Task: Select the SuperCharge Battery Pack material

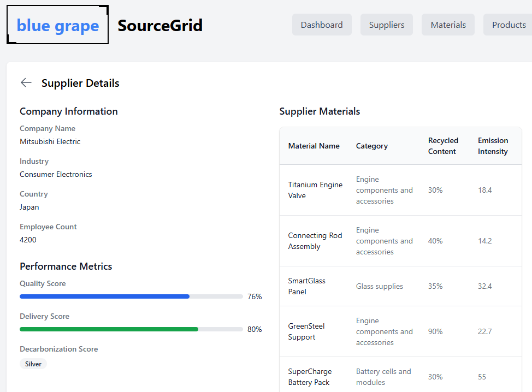Action: (x=310, y=377)
